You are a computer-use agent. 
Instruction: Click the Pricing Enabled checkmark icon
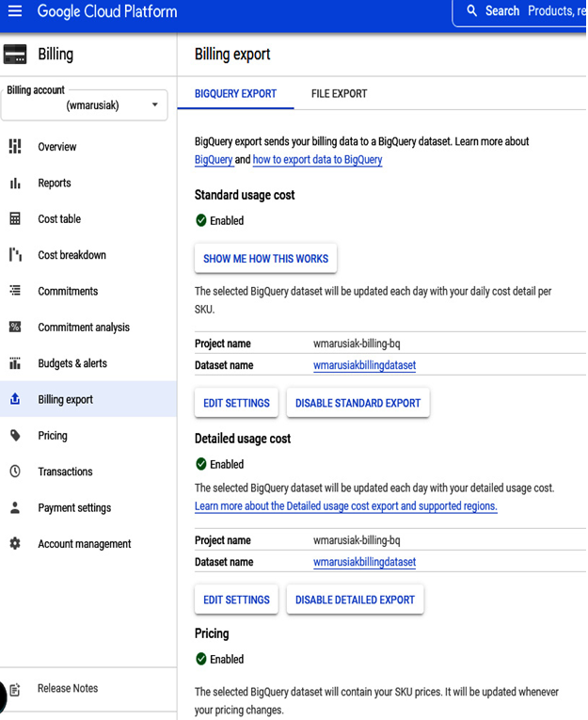click(201, 659)
